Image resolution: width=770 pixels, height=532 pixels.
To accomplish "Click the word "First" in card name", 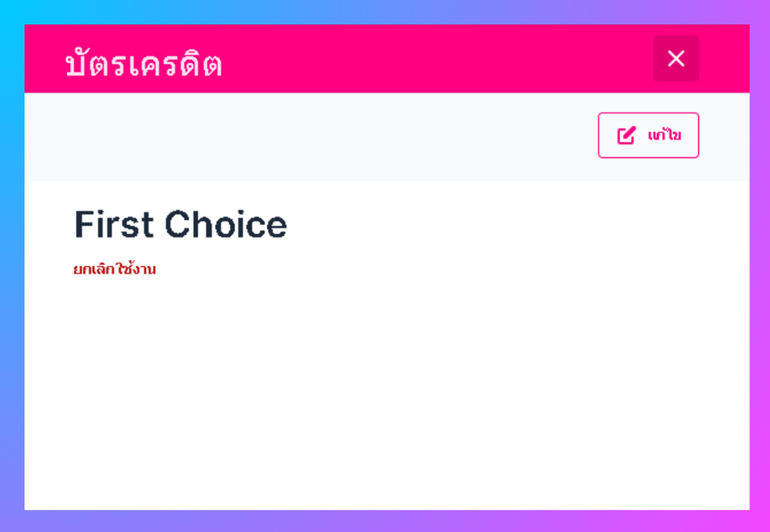I will click(x=114, y=224).
